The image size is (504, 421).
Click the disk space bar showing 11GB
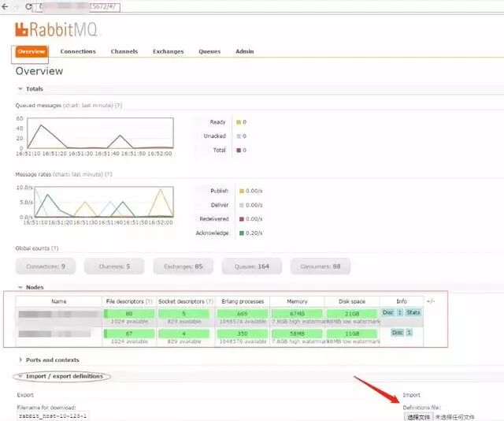pos(352,333)
